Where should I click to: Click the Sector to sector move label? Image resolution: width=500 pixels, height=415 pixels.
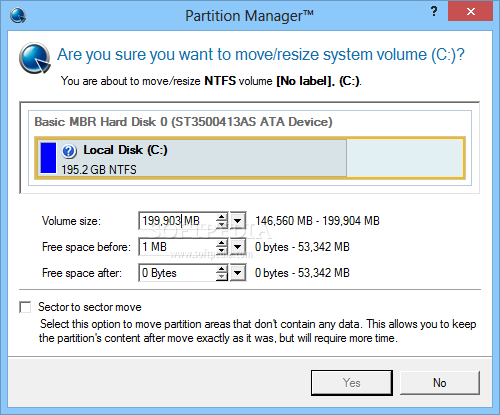[x=90, y=307]
